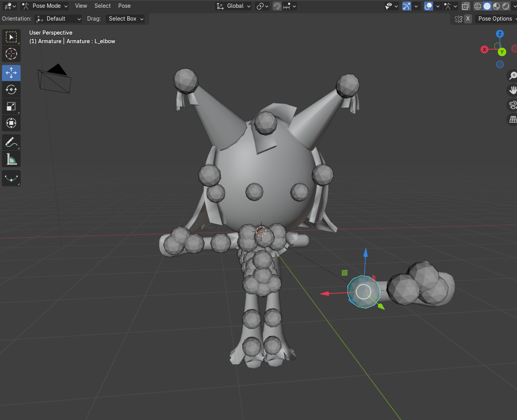Screen dimensions: 517x420
Task: Click the red X move arrow on elbow
Action: pos(324,293)
